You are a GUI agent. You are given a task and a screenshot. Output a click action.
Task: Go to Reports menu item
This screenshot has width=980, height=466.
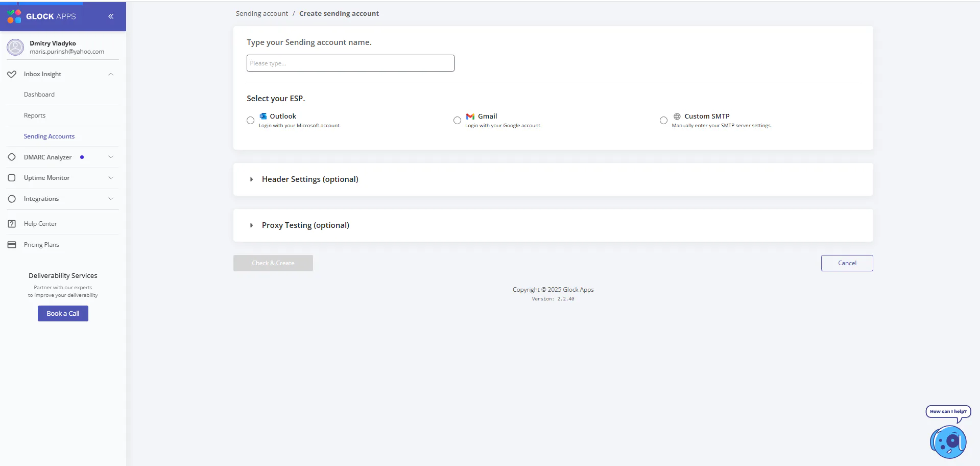point(35,115)
